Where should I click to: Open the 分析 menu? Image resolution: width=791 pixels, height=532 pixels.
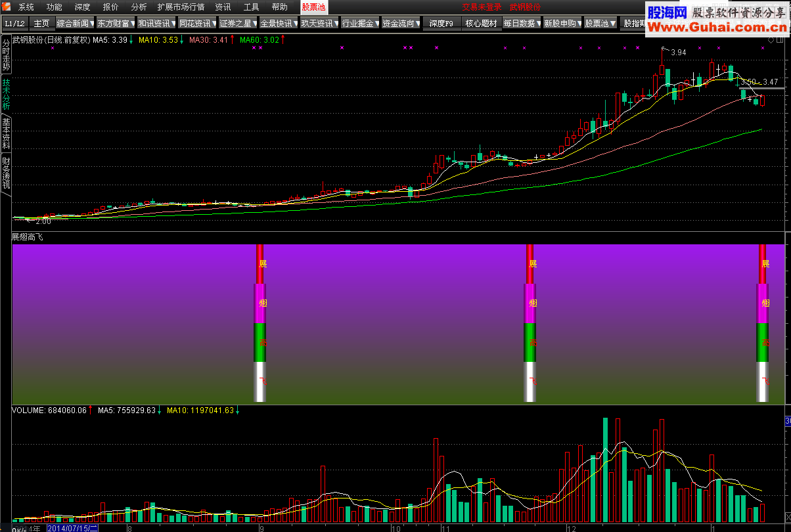139,7
